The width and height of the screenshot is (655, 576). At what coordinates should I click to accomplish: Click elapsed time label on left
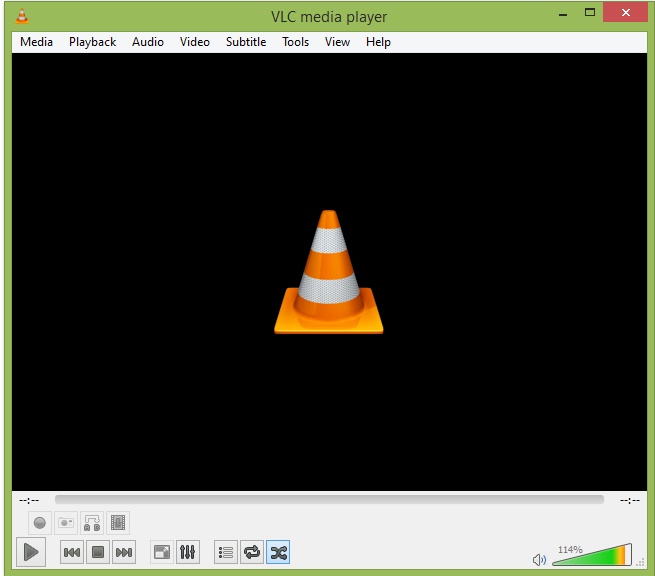click(29, 500)
